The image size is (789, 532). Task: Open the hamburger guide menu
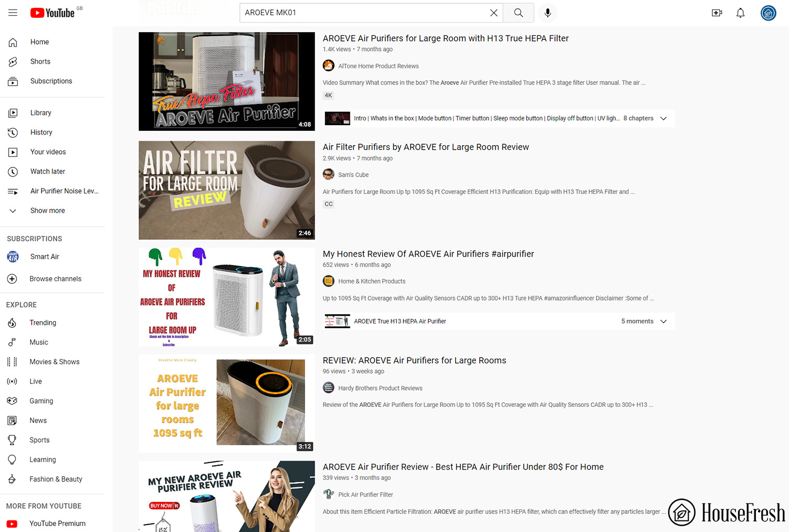13,13
